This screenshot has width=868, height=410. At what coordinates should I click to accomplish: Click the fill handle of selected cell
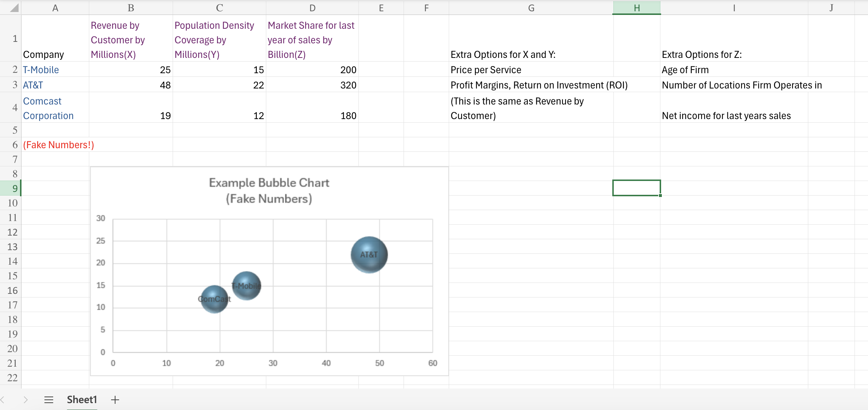pos(660,196)
